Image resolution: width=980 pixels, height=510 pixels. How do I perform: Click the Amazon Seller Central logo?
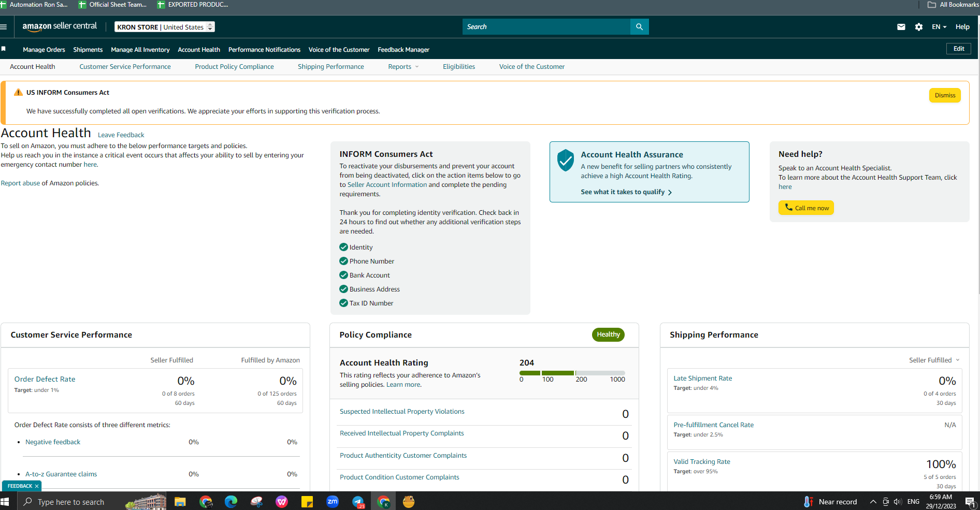tap(60, 26)
